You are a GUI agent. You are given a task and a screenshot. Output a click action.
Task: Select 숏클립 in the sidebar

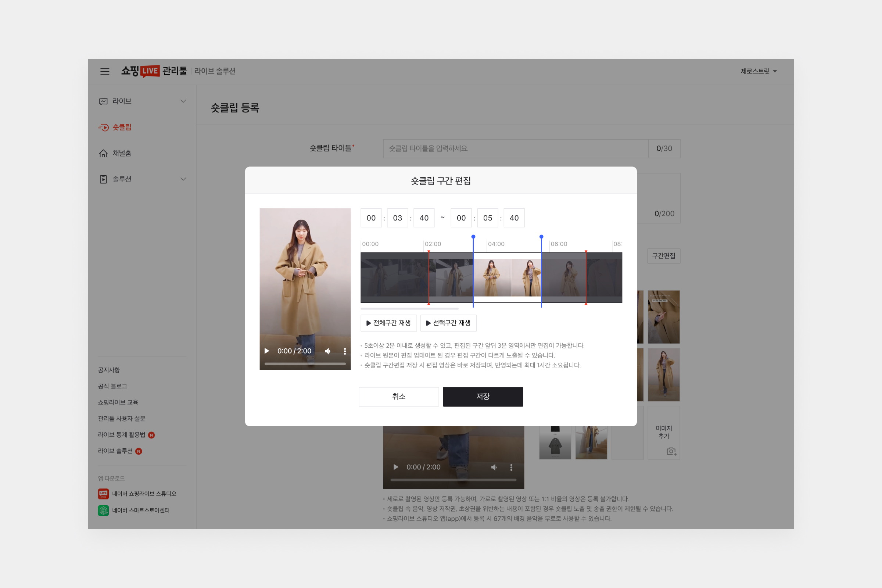click(122, 128)
